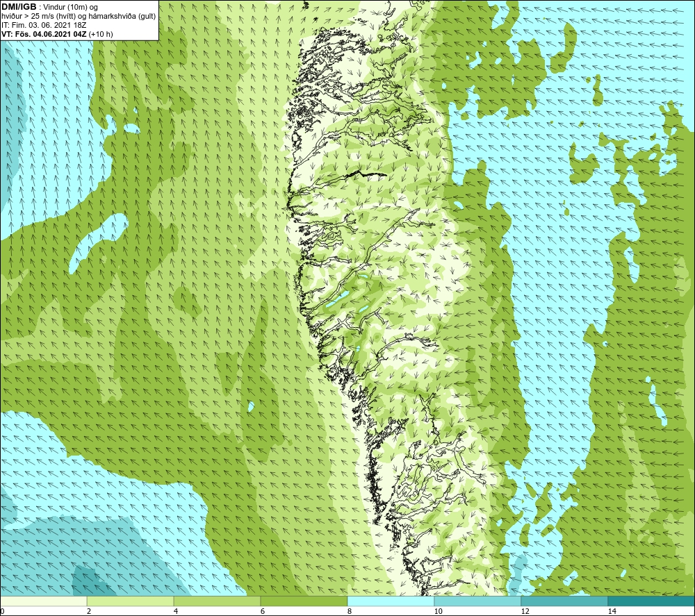Viewport: 695px width, 616px height.
Task: Click the legend scale label '10'
Action: coord(438,612)
